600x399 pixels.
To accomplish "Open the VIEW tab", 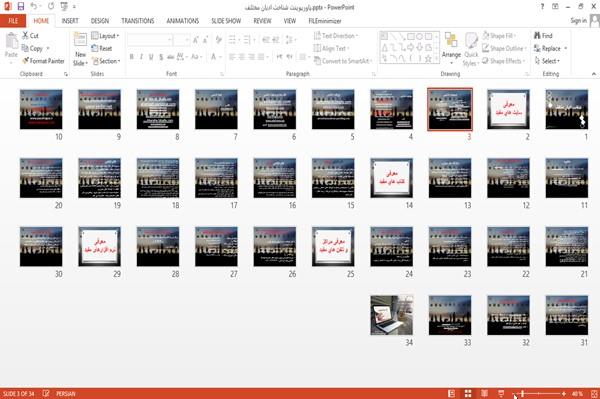I will (x=290, y=21).
